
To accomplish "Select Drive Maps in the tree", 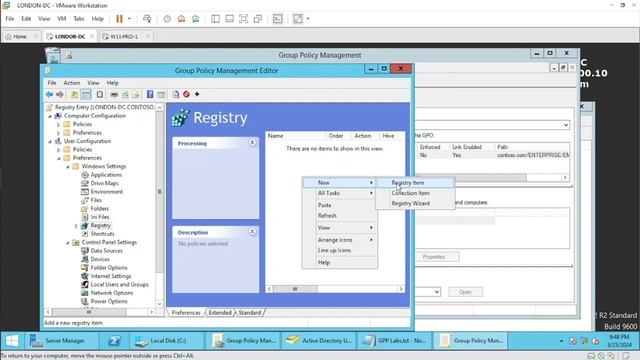I will click(104, 183).
